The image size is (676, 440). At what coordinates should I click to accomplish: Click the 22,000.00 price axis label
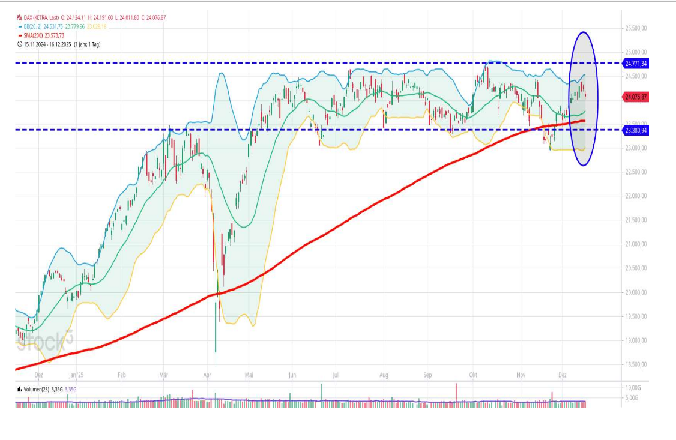[636, 197]
